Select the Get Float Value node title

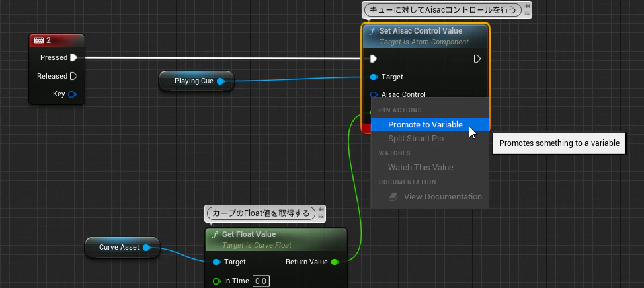point(249,234)
